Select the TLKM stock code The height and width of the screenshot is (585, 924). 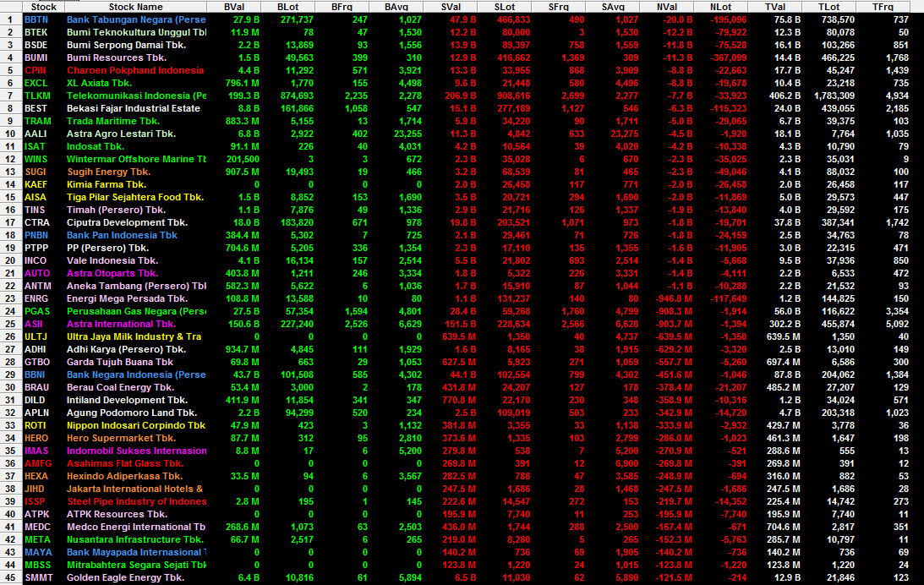(x=37, y=96)
